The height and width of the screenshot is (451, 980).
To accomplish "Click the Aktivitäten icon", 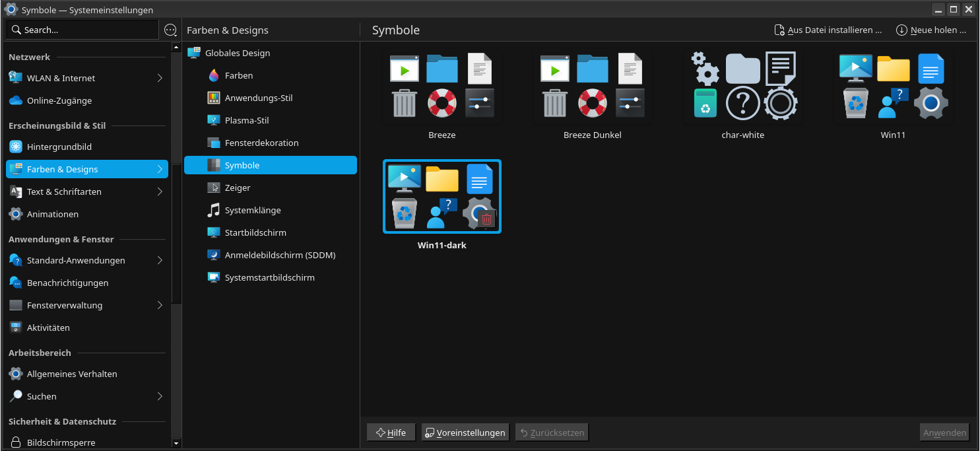I will pos(16,328).
